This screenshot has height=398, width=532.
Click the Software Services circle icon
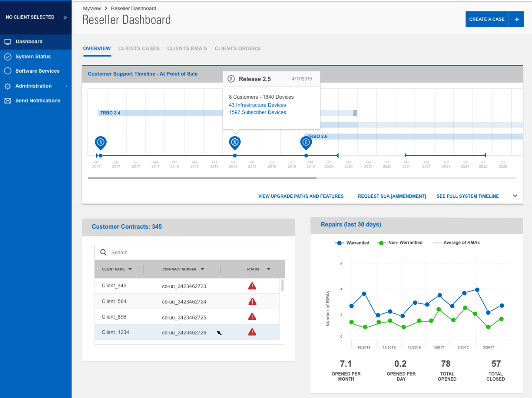pyautogui.click(x=7, y=71)
